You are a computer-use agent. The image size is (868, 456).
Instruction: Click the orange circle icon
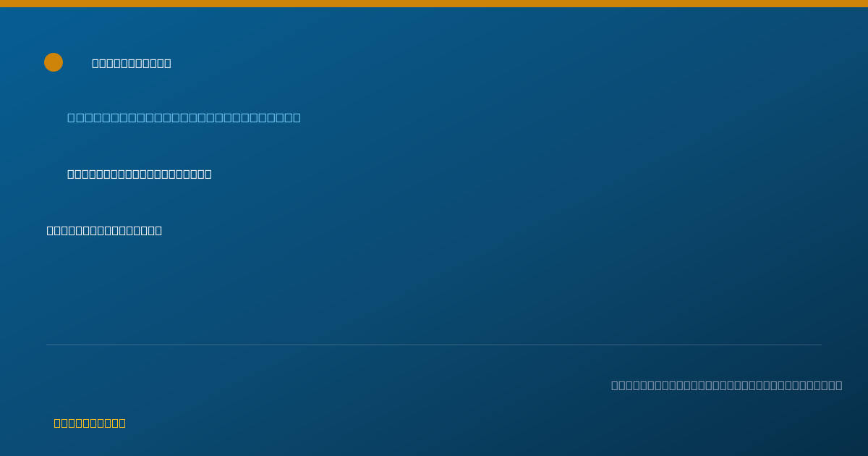(54, 62)
